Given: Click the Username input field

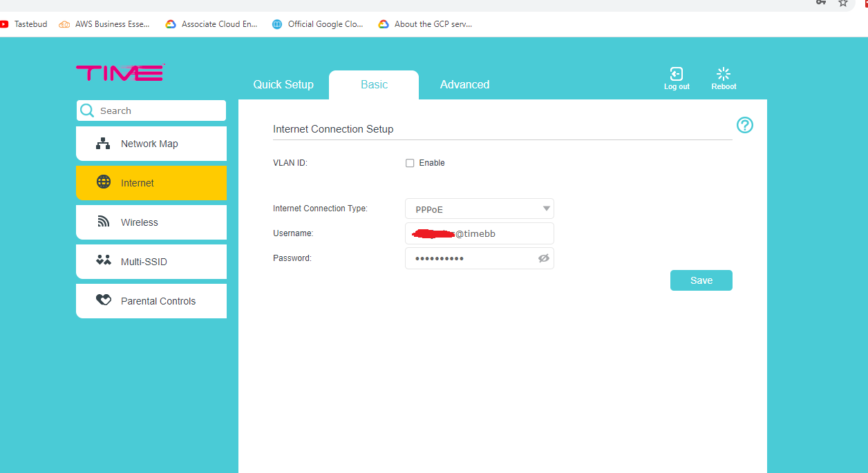Looking at the screenshot, I should coord(480,233).
